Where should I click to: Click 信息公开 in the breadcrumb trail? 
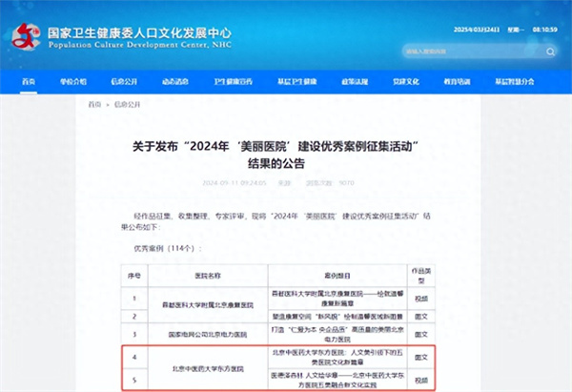click(128, 104)
